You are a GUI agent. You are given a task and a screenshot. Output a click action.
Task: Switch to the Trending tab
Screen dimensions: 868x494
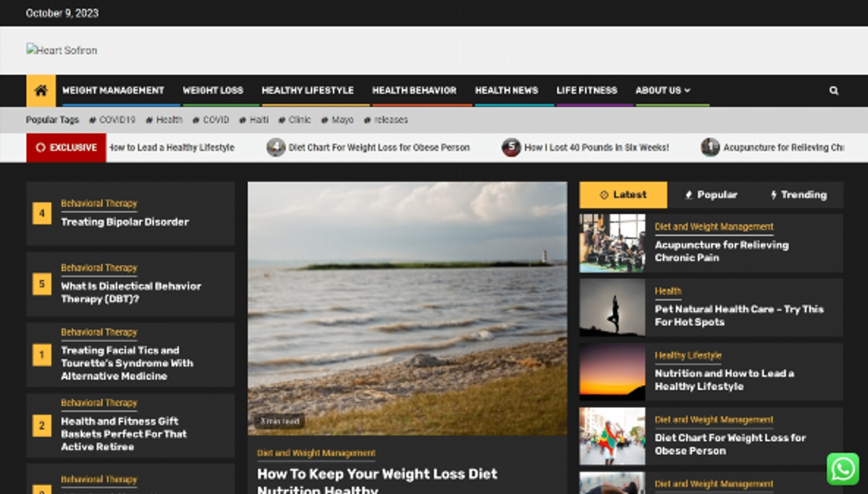(799, 195)
